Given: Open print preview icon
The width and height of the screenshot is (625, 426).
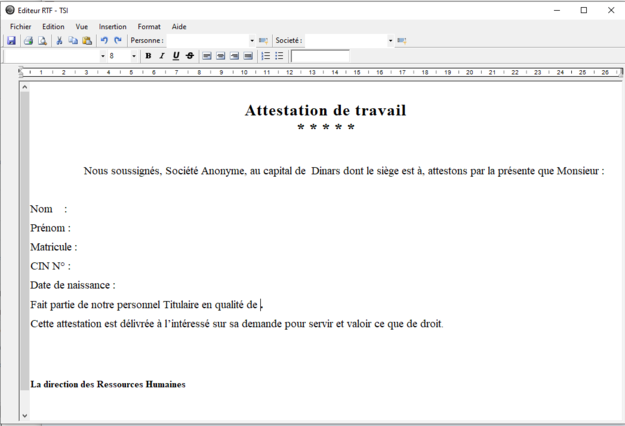Looking at the screenshot, I should coord(42,41).
